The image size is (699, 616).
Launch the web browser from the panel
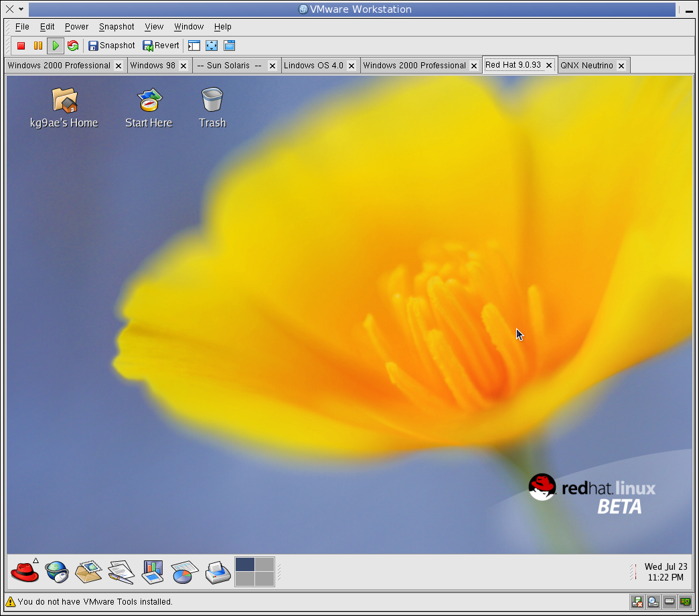[x=57, y=572]
